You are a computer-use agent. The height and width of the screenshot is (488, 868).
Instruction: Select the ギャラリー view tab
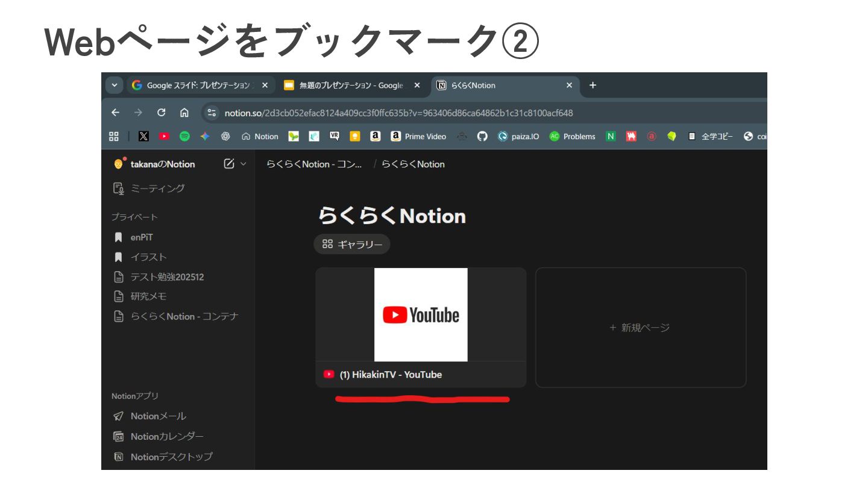coord(352,244)
